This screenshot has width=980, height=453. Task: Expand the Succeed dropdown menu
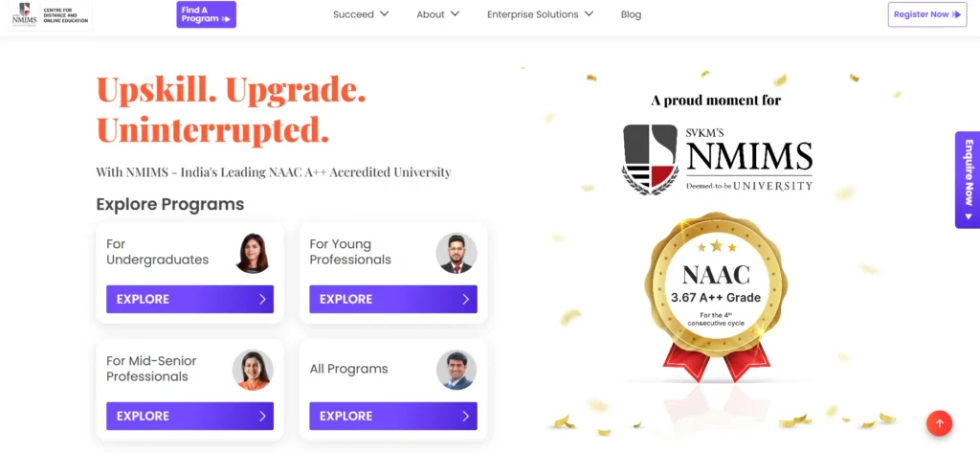pyautogui.click(x=361, y=14)
